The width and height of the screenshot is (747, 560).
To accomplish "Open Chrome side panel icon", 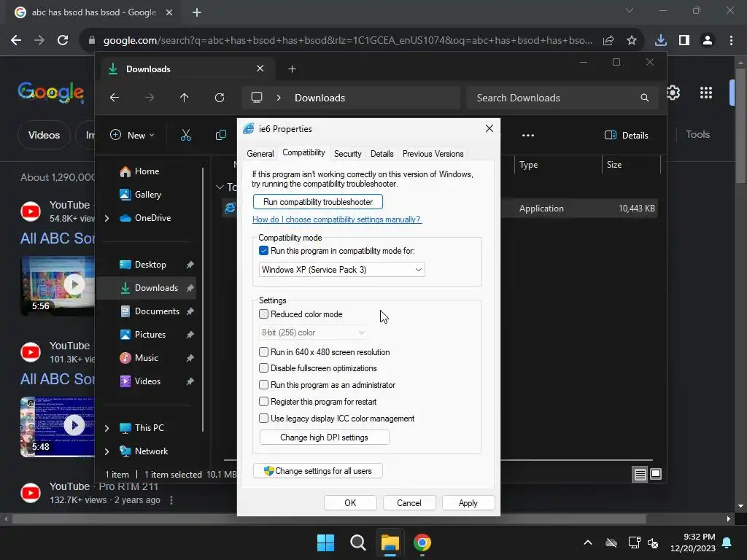I will point(684,41).
